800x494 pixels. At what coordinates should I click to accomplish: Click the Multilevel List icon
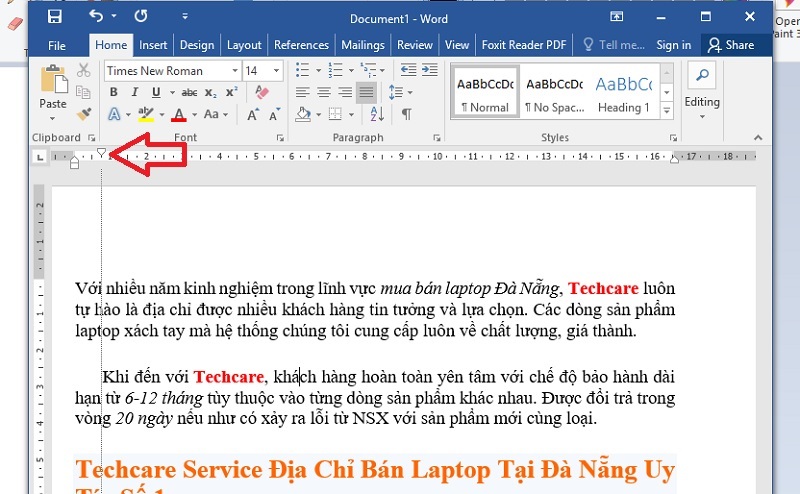(368, 70)
